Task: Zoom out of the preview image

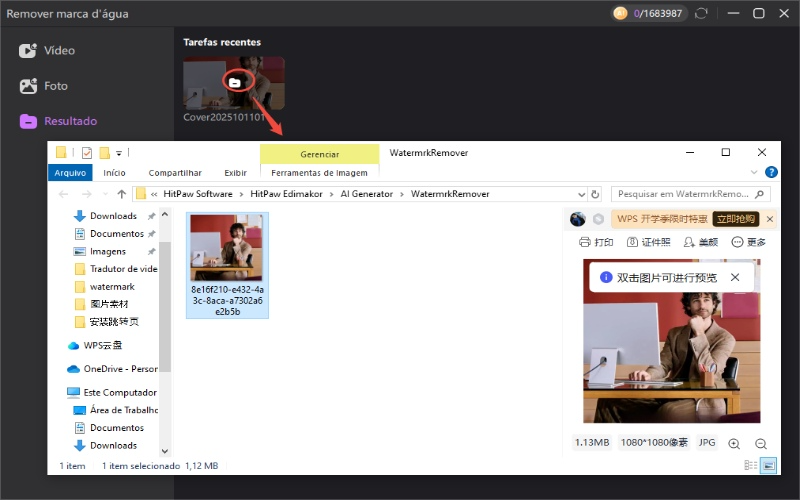Action: tap(760, 443)
